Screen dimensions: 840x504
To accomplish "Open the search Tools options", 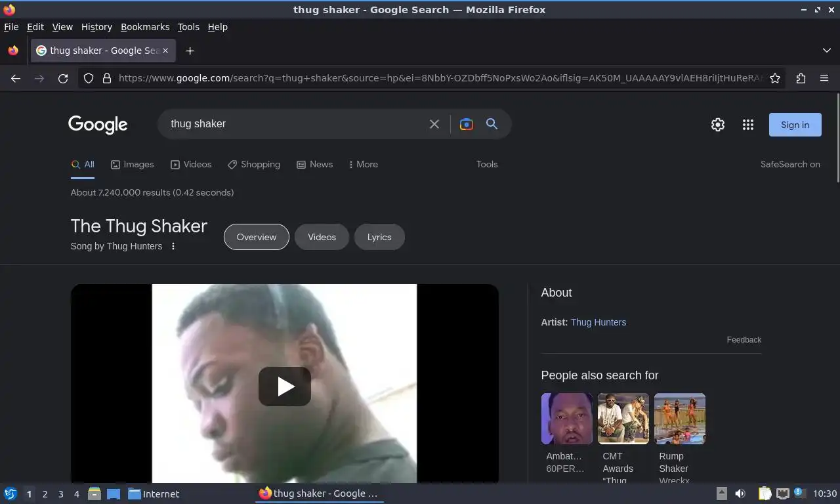I will tap(487, 164).
